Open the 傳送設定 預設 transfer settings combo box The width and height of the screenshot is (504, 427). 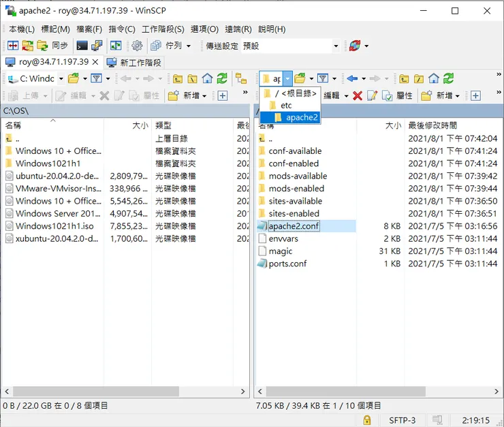[x=291, y=46]
